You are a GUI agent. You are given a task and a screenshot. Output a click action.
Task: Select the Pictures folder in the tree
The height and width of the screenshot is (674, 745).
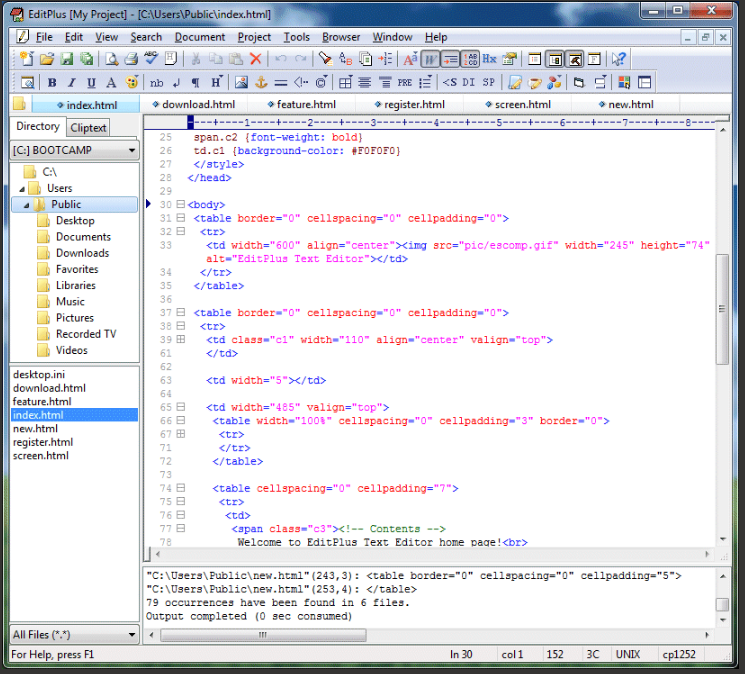75,318
